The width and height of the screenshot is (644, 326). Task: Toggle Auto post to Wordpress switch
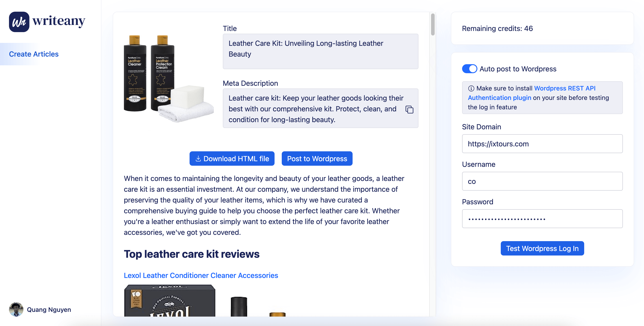pos(469,69)
